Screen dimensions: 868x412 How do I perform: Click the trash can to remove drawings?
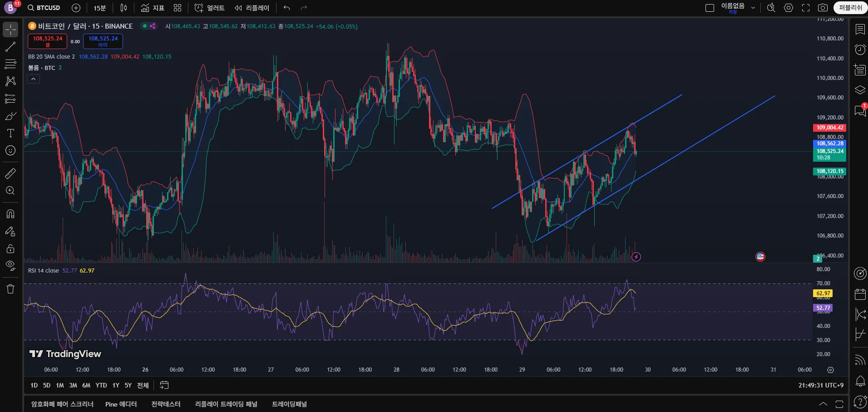[10, 289]
